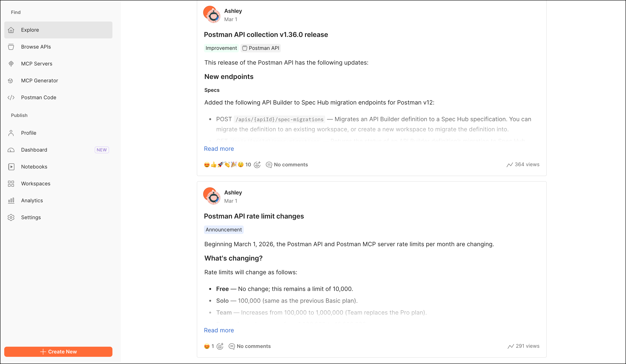Click the Workspaces grid icon

pos(11,184)
